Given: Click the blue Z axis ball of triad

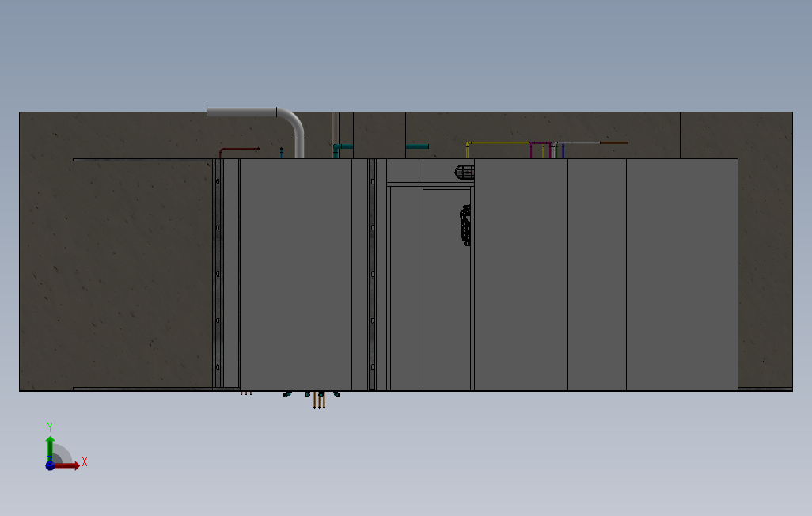Looking at the screenshot, I should (50, 466).
